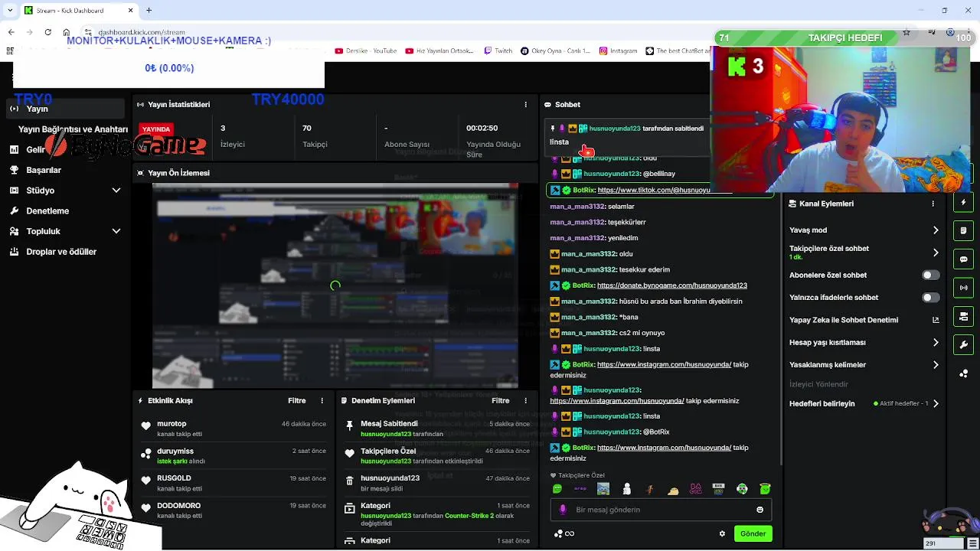Viewport: 980px width, 551px height.
Task: Open Kanal Eylemleri three-dot options menu
Action: pos(933,204)
